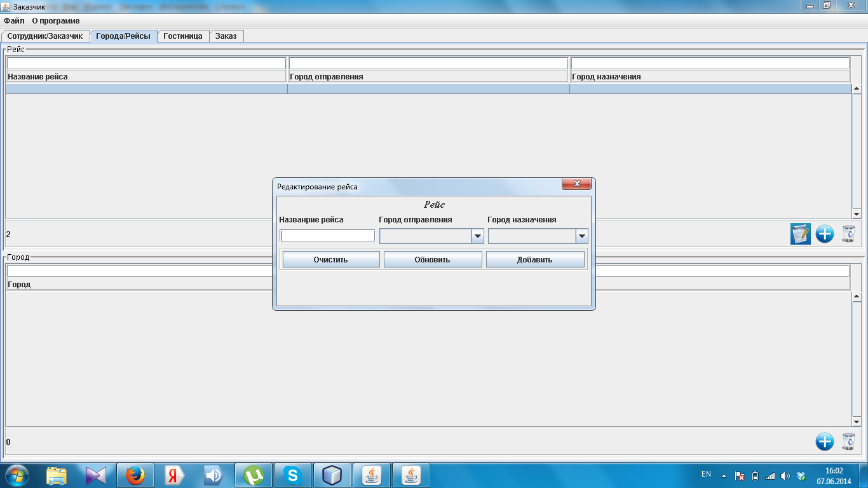Click the Город назначения column header in the table
This screenshot has height=488, width=868.
710,77
